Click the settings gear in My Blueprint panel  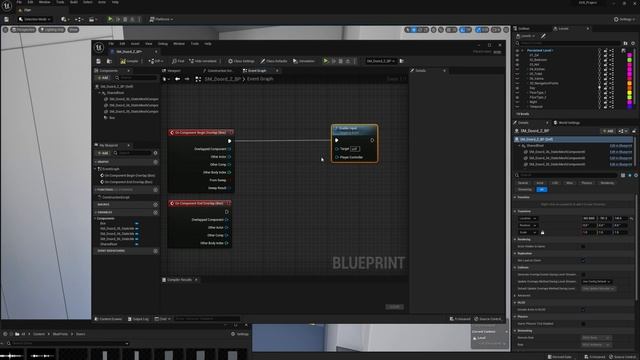pos(156,153)
